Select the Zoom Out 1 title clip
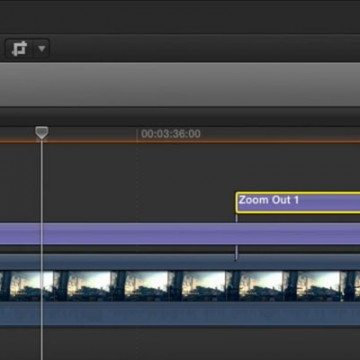 tap(298, 202)
